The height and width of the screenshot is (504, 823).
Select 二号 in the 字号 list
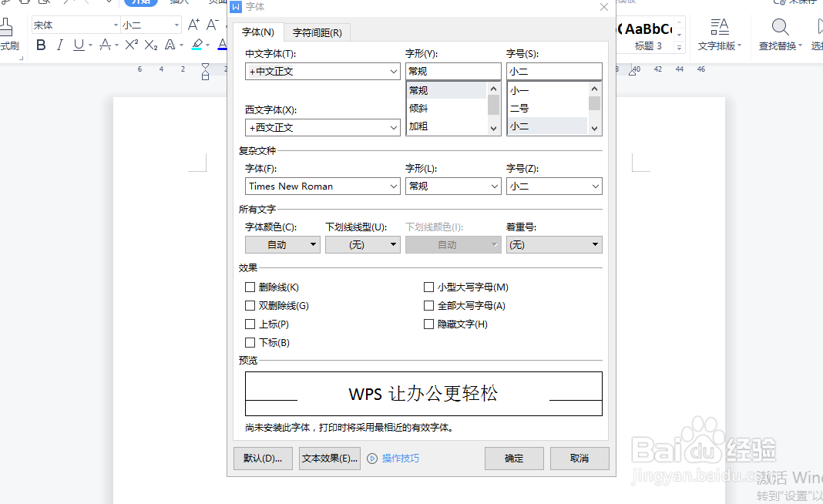pos(547,108)
